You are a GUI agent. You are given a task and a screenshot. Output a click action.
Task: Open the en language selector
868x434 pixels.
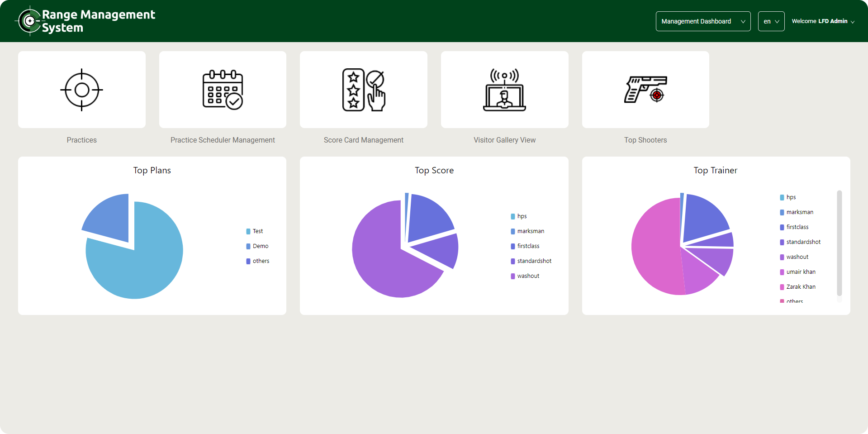click(x=771, y=21)
